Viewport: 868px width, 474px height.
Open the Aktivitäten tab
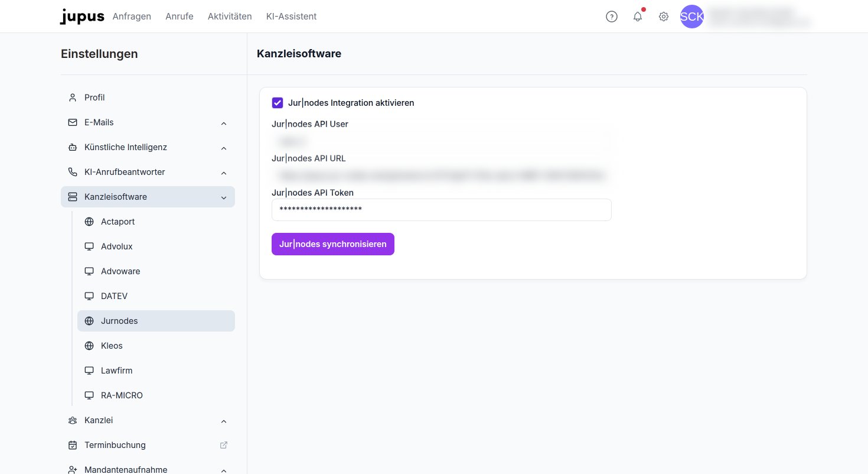(x=230, y=17)
